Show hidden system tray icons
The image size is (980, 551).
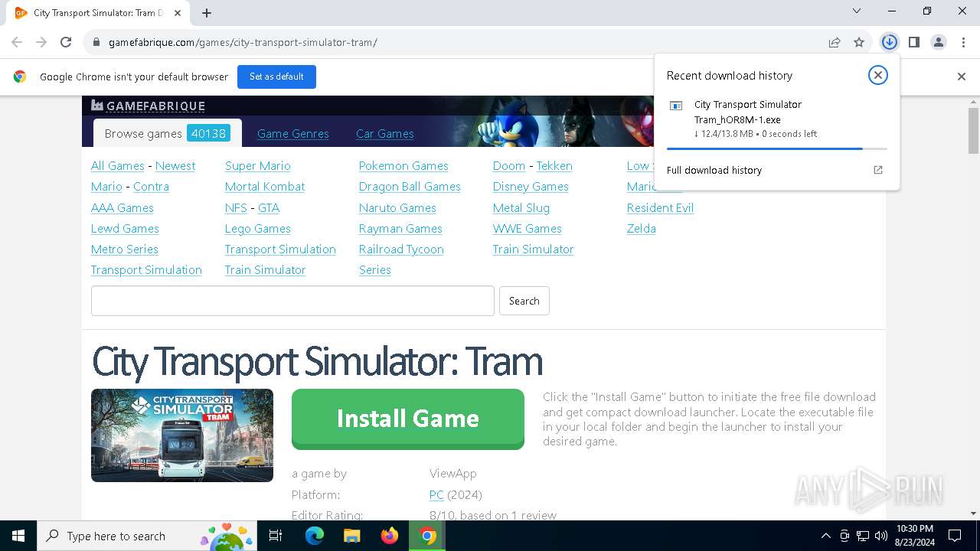[x=825, y=536]
